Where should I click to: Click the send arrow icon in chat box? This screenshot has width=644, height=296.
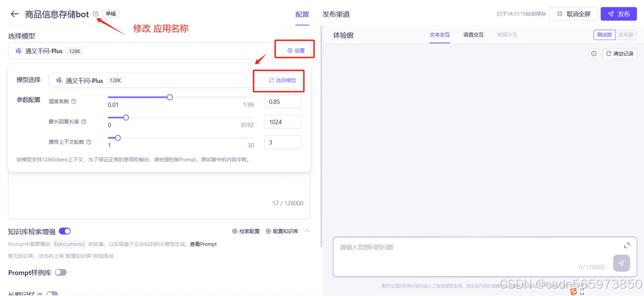[x=621, y=263]
